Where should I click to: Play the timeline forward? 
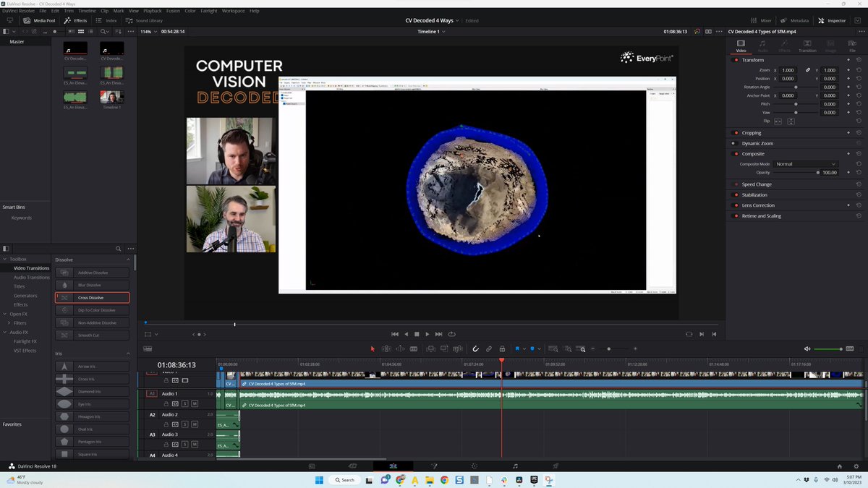click(427, 334)
